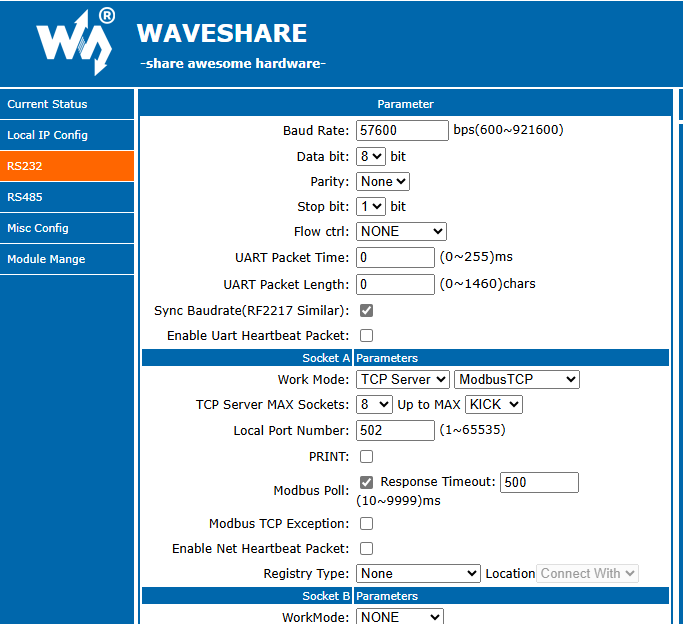This screenshot has width=683, height=625.
Task: Disable the Modbus Poll checkbox
Action: tap(366, 482)
